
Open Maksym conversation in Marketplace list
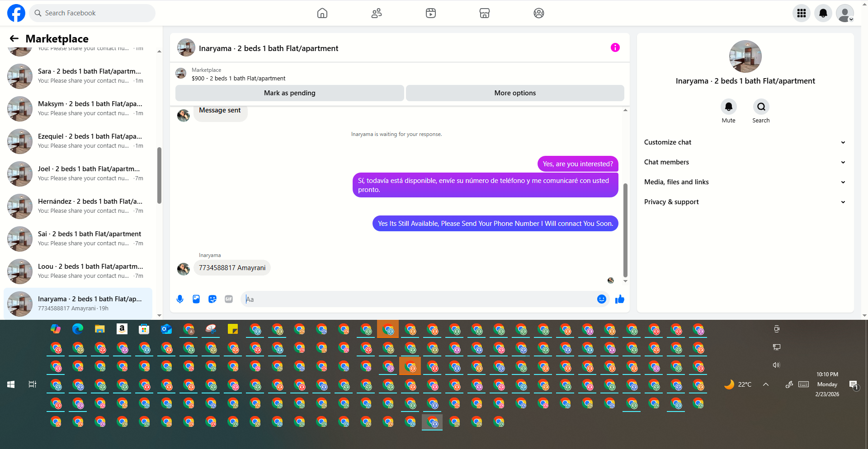[78, 108]
